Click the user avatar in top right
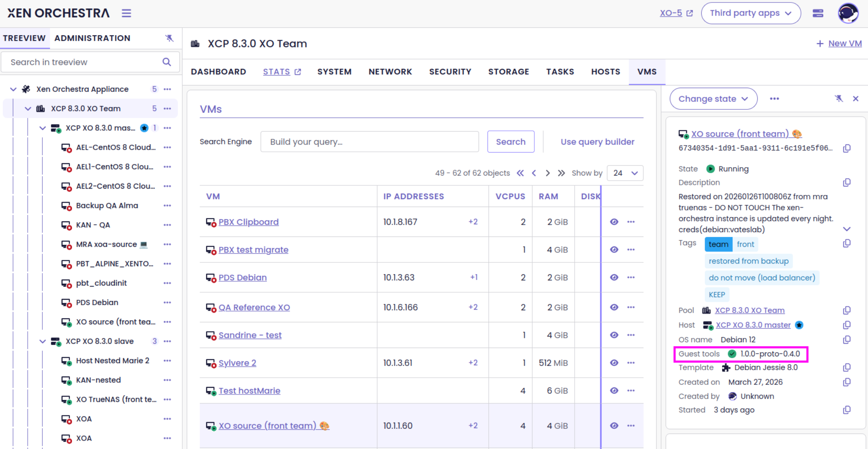The image size is (868, 449). 848,13
